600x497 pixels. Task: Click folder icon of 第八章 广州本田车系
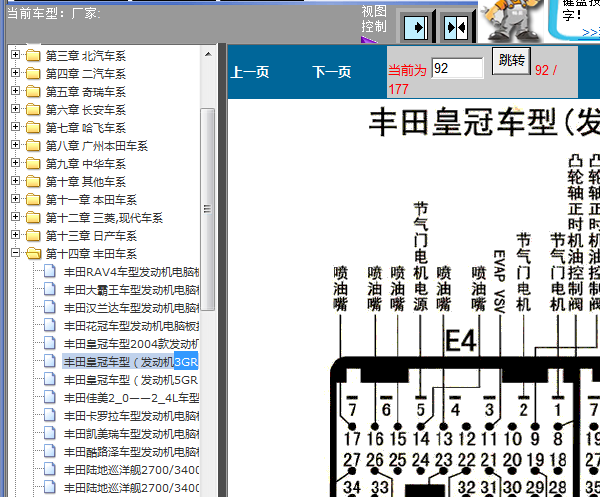click(x=33, y=145)
